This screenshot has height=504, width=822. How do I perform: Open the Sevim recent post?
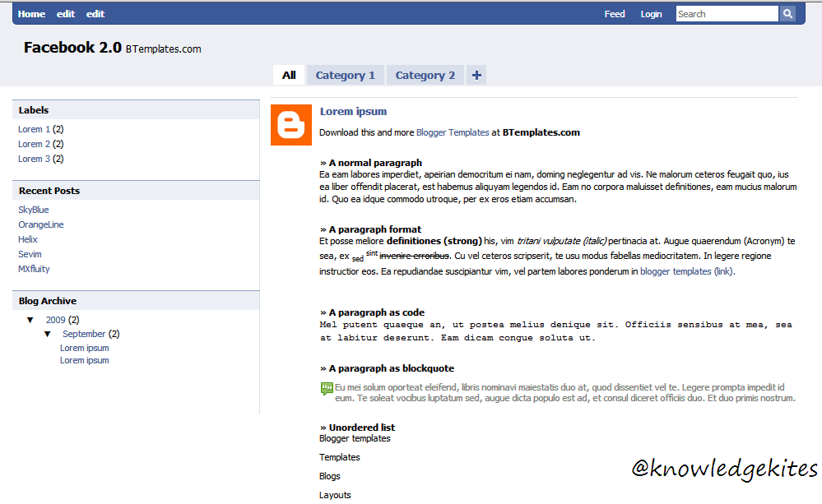30,254
